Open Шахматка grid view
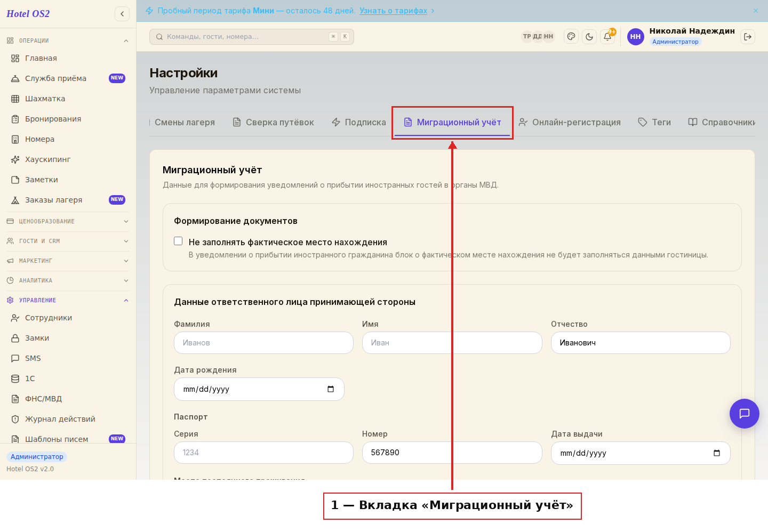The image size is (768, 532). pos(68,99)
